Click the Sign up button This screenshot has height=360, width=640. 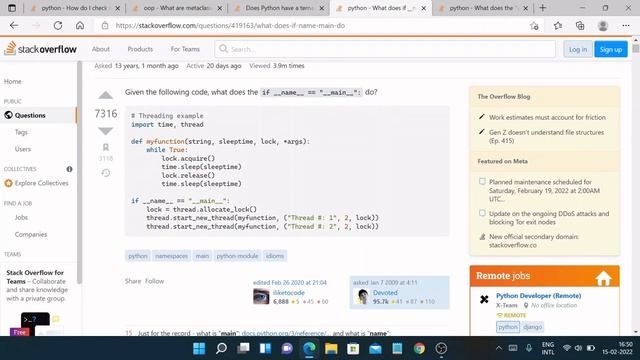pos(611,49)
